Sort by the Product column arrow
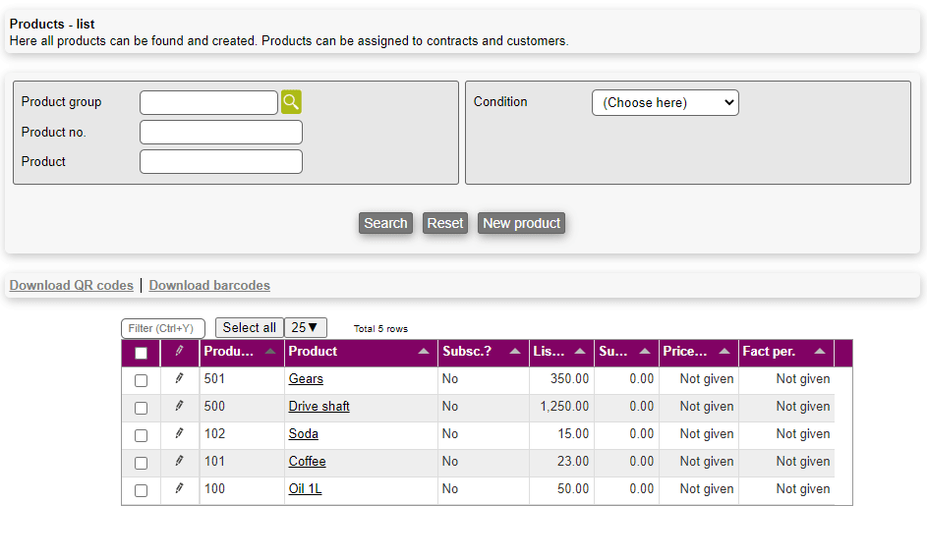 click(424, 352)
